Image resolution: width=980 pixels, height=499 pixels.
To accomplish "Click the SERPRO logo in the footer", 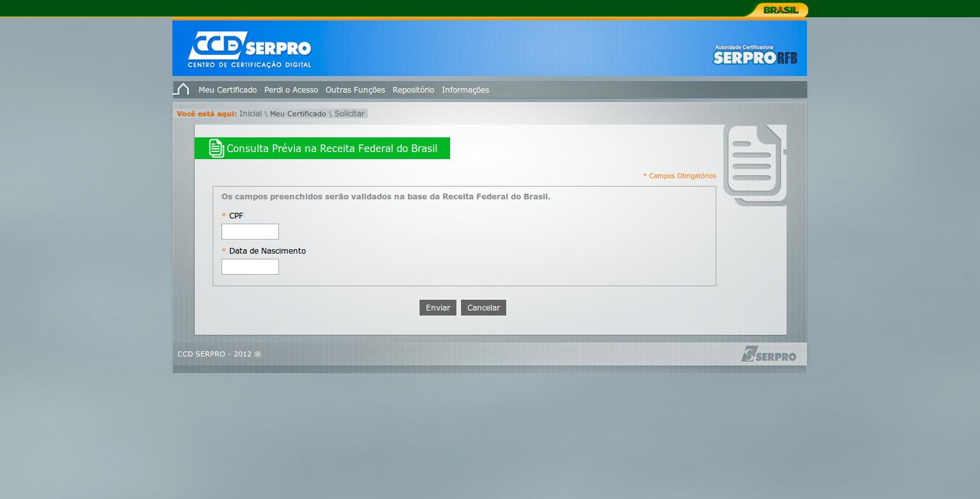I will click(x=769, y=354).
